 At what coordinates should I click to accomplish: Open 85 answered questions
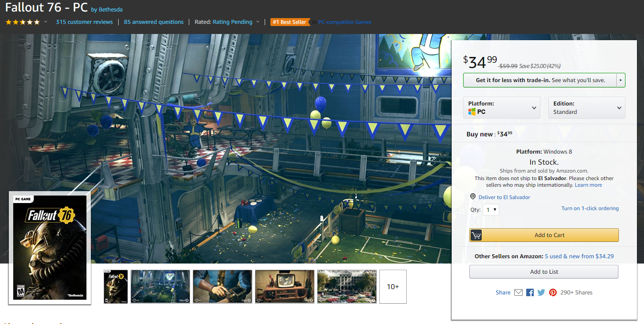click(x=154, y=22)
